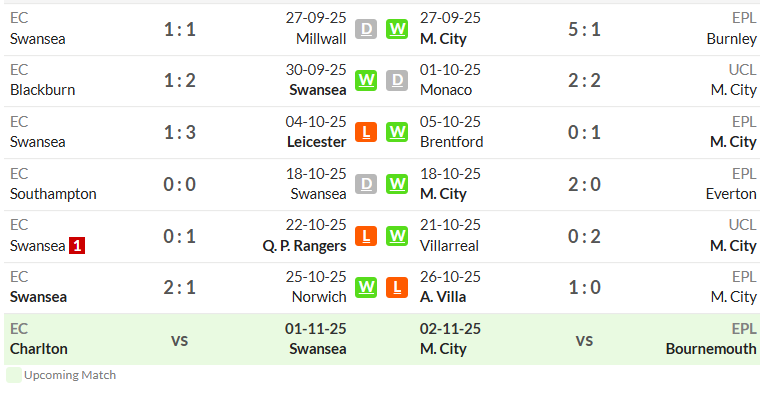The image size is (760, 400).
Task: Click the W badge for M. City vs Burnley
Action: pos(397,29)
